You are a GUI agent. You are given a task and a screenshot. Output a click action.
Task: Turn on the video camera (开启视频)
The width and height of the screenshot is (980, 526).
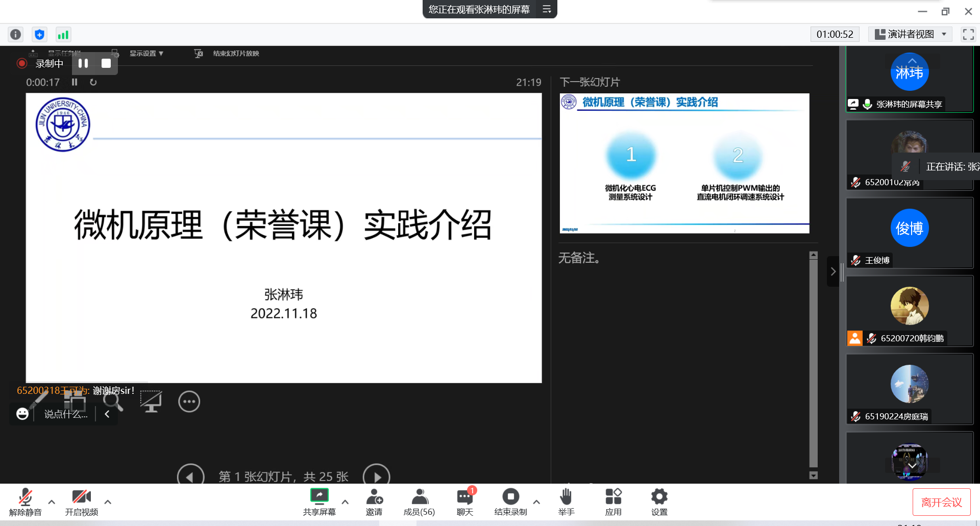click(x=81, y=502)
